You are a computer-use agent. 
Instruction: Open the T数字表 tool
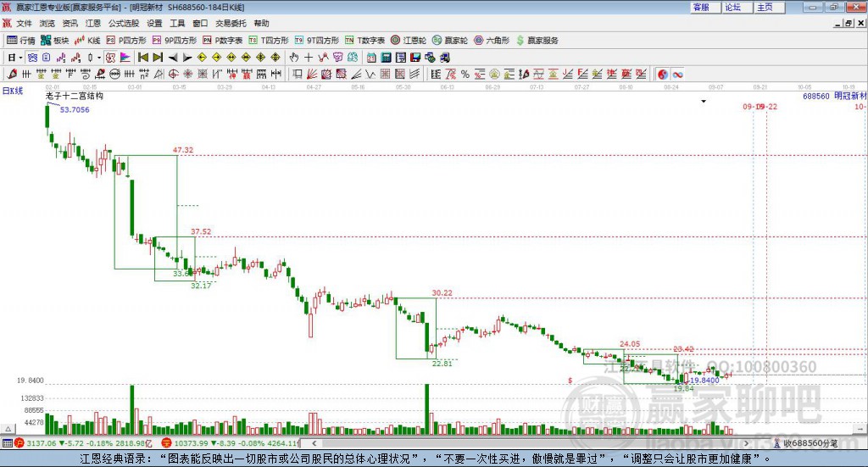click(364, 41)
